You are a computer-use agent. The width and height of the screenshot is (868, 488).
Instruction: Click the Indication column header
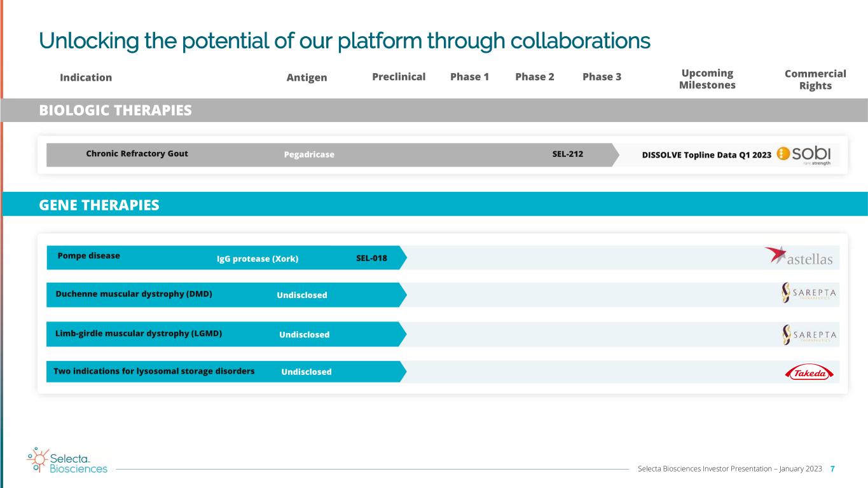(86, 78)
